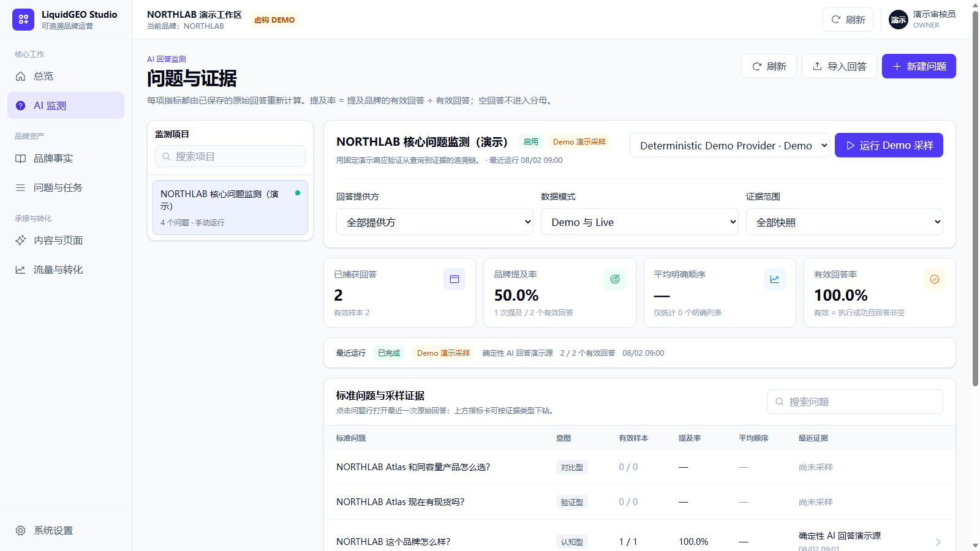This screenshot has width=980, height=551.
Task: Click the LiquidGEO Studio logo icon
Action: pos(23,20)
